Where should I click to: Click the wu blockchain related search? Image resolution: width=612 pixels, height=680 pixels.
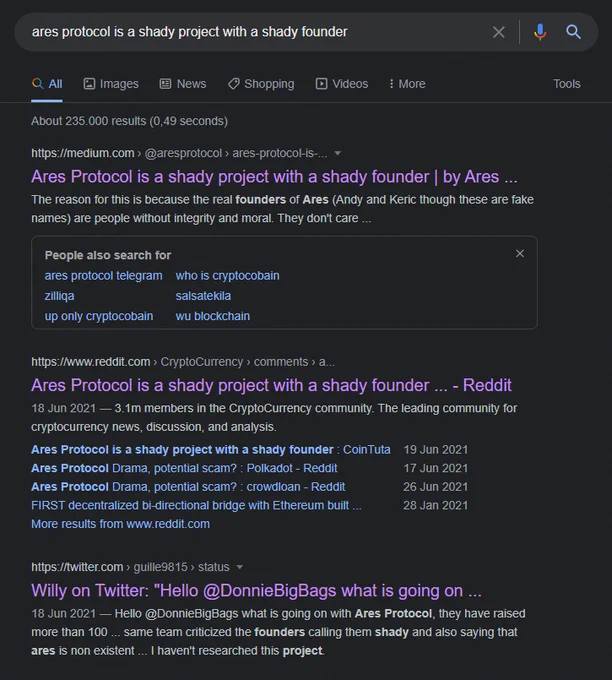[x=213, y=316]
